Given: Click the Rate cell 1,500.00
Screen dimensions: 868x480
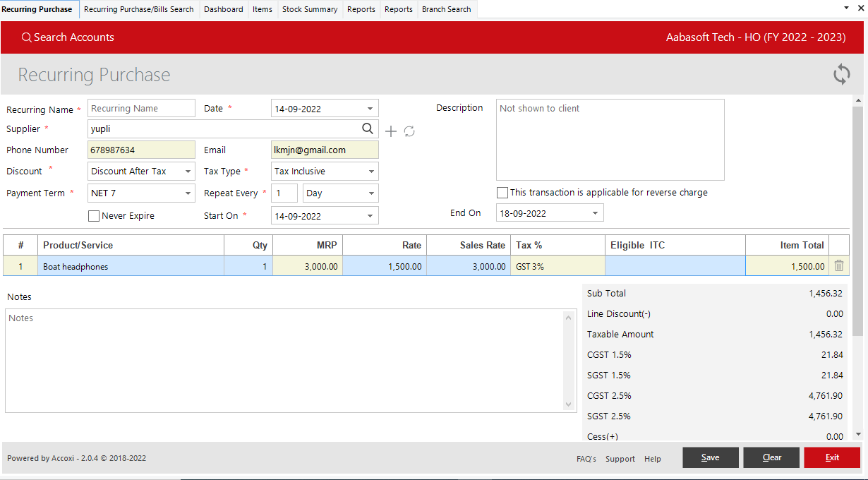Looking at the screenshot, I should 385,266.
